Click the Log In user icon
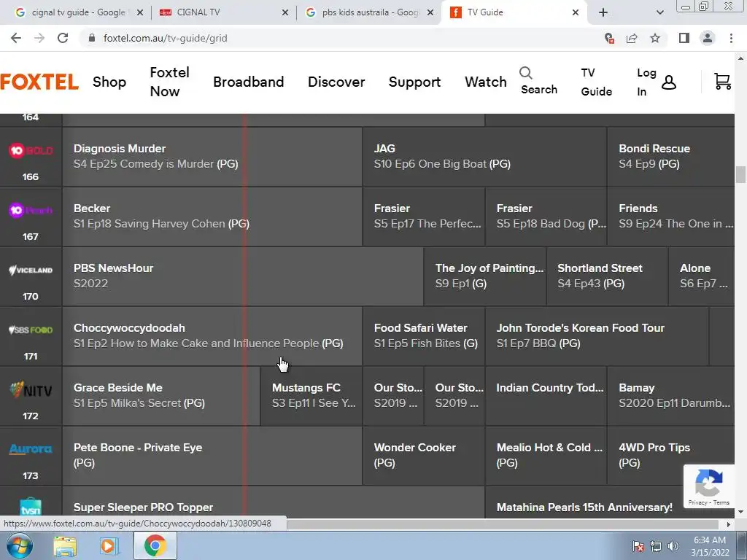 (669, 82)
